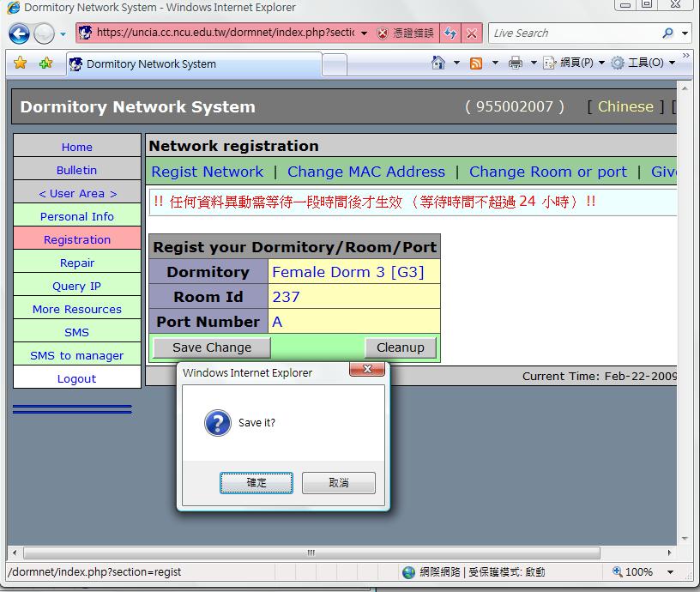Select the Dormitory Network System tab

pyautogui.click(x=151, y=63)
